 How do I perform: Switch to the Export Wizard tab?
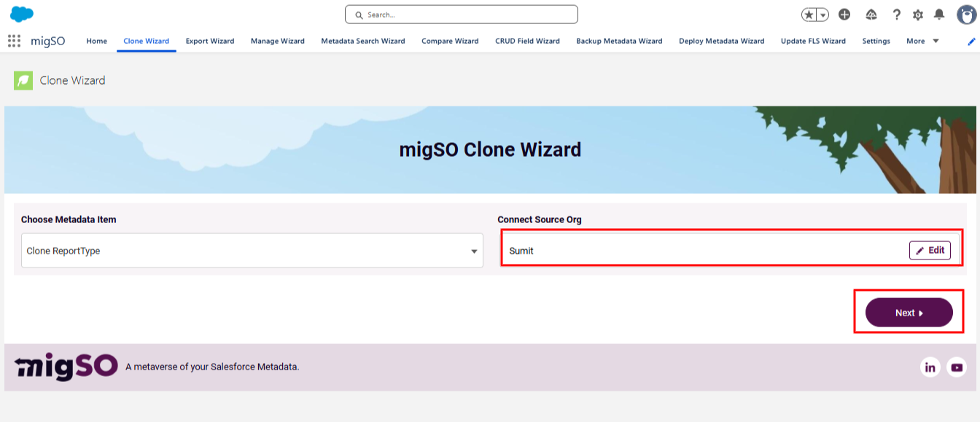coord(210,41)
